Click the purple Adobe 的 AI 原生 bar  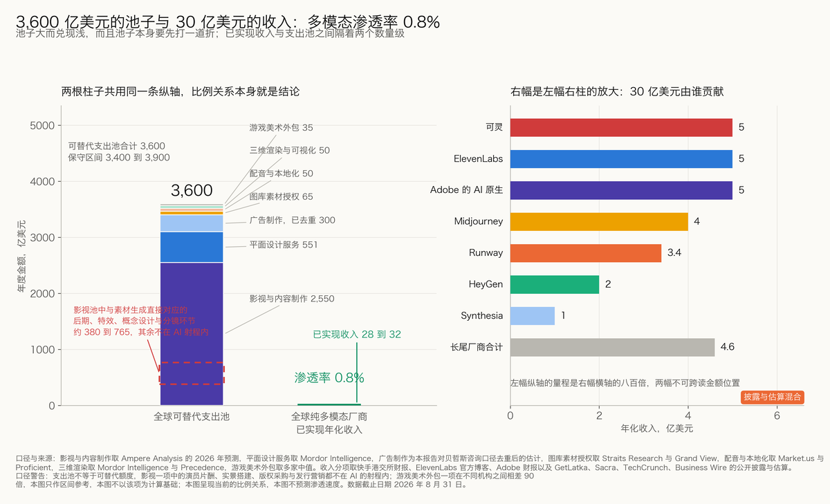pyautogui.click(x=621, y=190)
